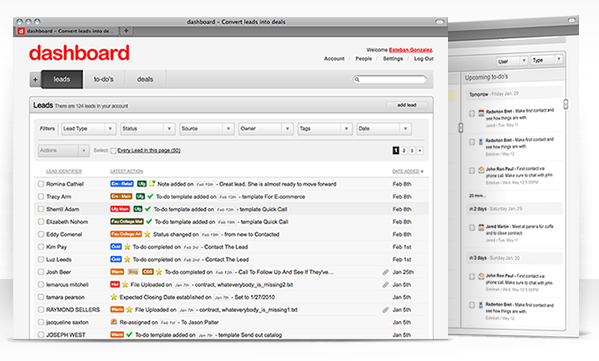Select the Josh Beer lead checkbox
Image resolution: width=599 pixels, height=361 pixels.
coord(41,272)
